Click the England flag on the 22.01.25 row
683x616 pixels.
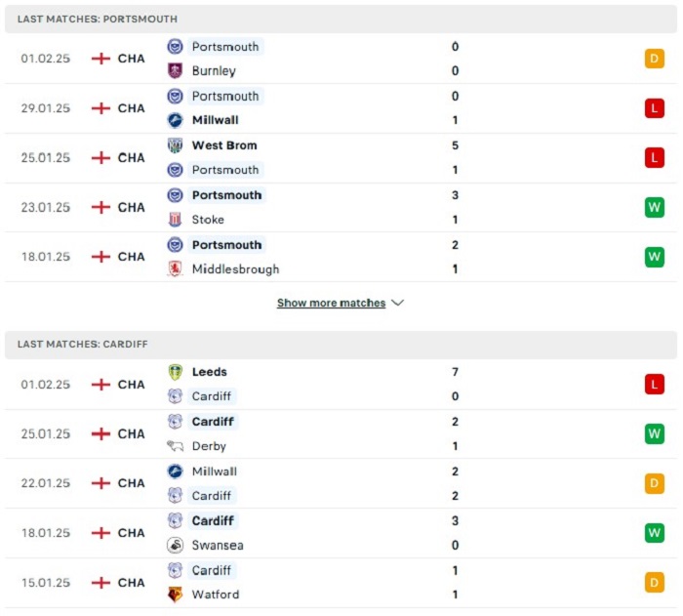[x=100, y=483]
